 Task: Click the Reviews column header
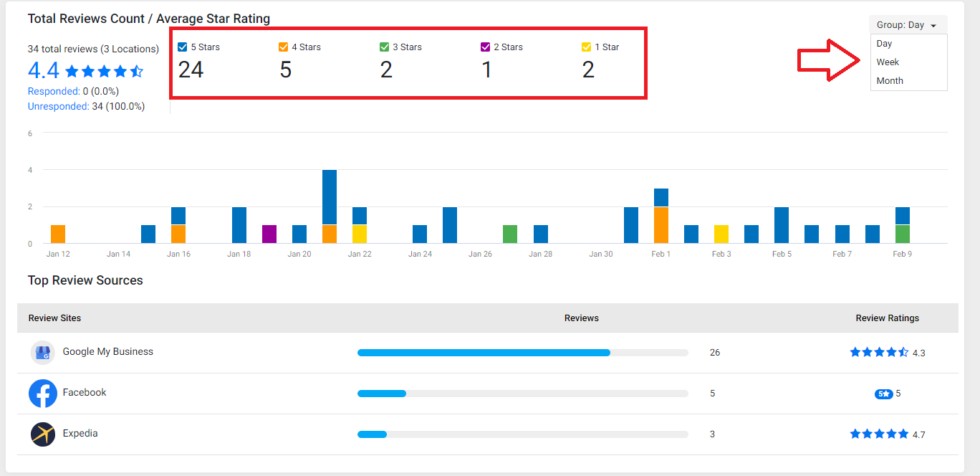coord(582,318)
